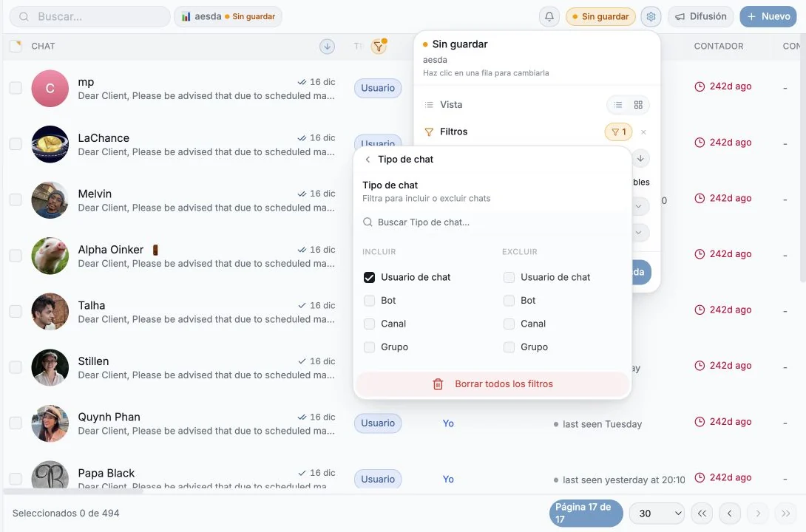Screen dimensions: 806x532
Task: Select the Quynh Phan row checkbox
Action: pyautogui.click(x=16, y=423)
